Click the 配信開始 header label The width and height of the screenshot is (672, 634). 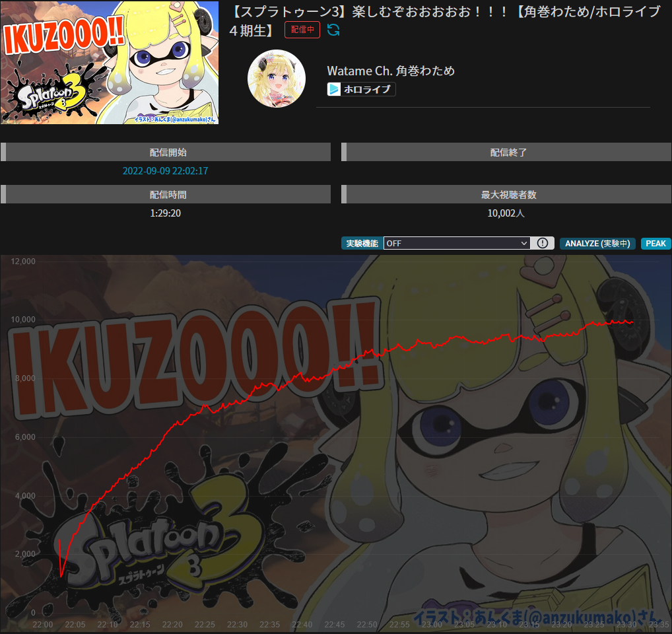[168, 152]
